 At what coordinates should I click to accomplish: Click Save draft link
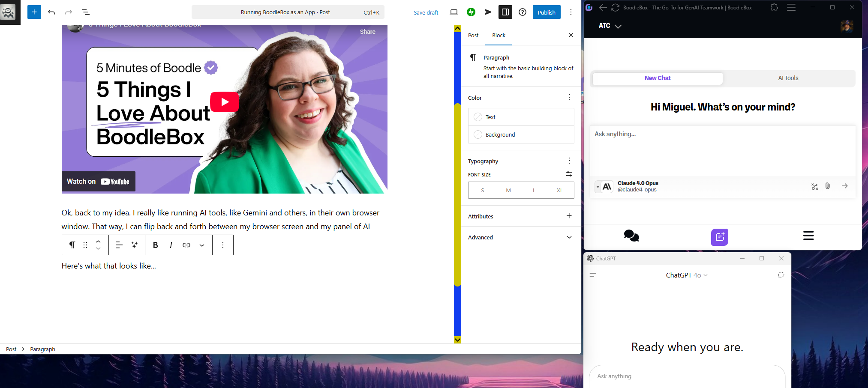(426, 12)
